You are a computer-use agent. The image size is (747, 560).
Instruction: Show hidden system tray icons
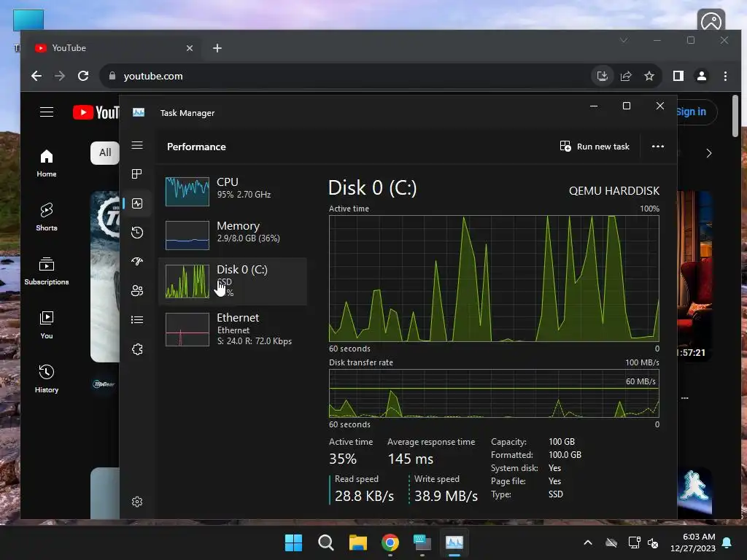coord(588,542)
